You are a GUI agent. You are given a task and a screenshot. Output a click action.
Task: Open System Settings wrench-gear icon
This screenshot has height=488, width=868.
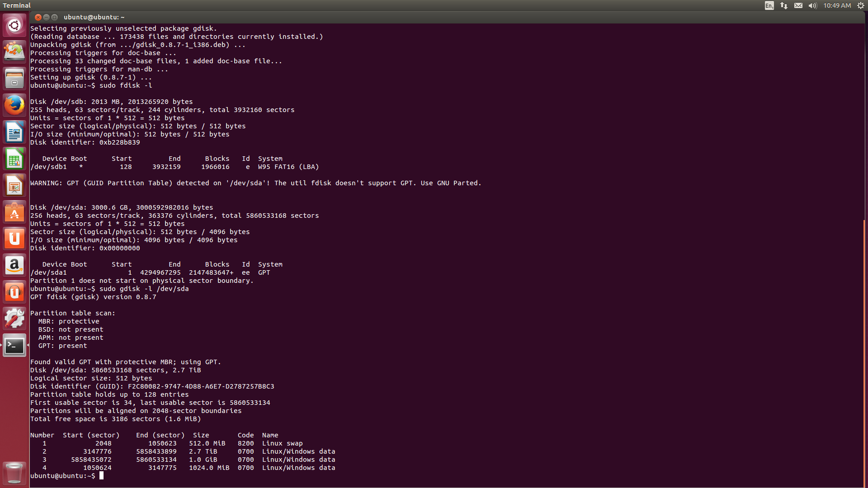14,319
